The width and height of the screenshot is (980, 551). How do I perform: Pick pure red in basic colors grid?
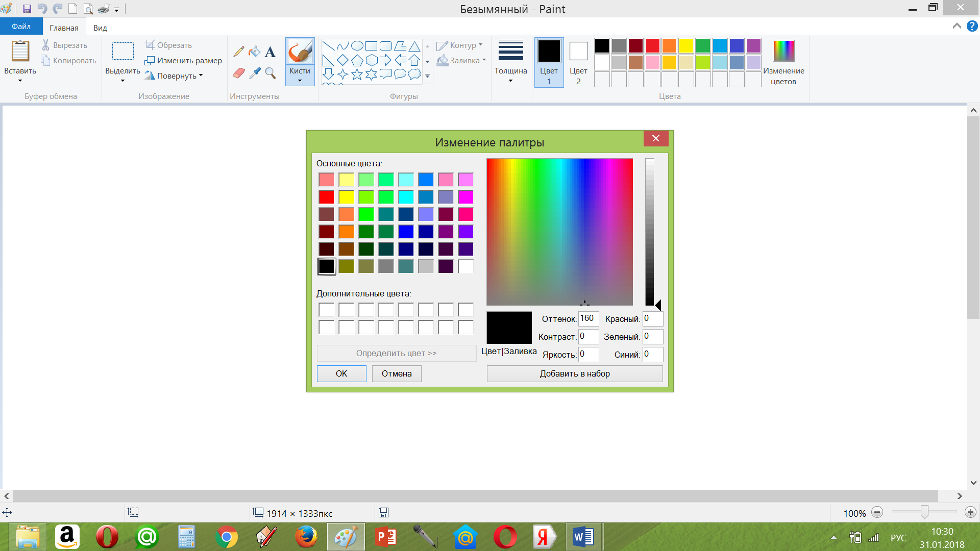coord(326,197)
